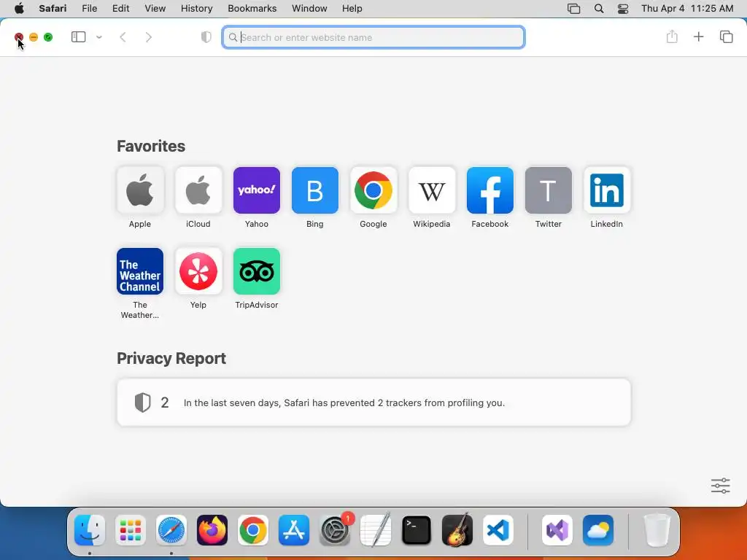
Task: Open App Store from the Dock
Action: (x=293, y=529)
